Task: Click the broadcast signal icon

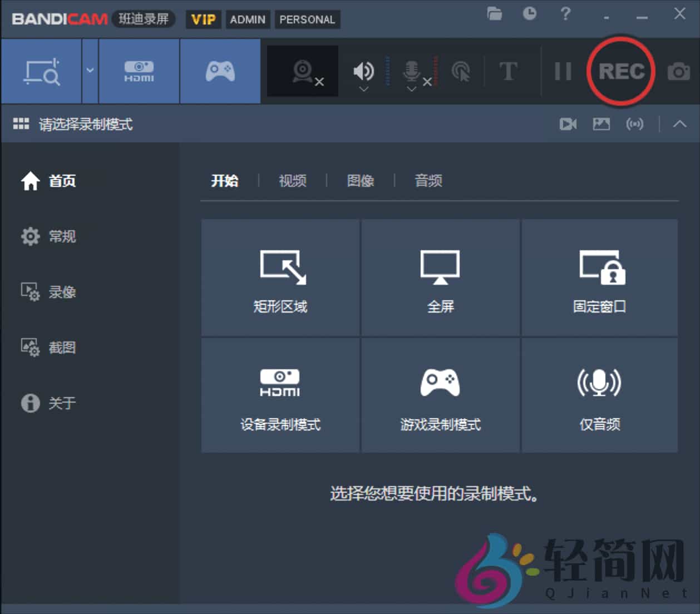Action: 635,124
